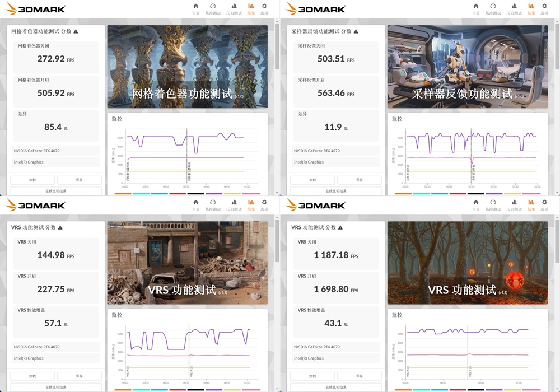Click the 网格着色器 window vertical scrollbar
This screenshot has width=560, height=392.
277,46
